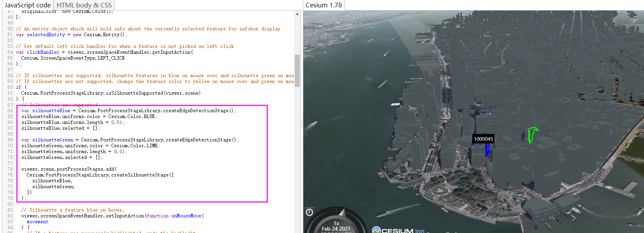Click the code editor vertical scrollbar thumb
Screen dimensions: 644x233
[297, 71]
